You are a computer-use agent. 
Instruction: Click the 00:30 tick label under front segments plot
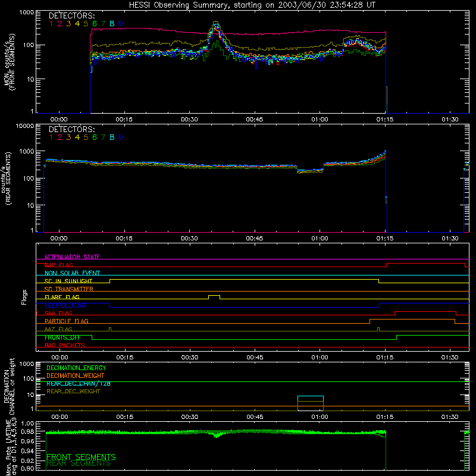(x=189, y=120)
